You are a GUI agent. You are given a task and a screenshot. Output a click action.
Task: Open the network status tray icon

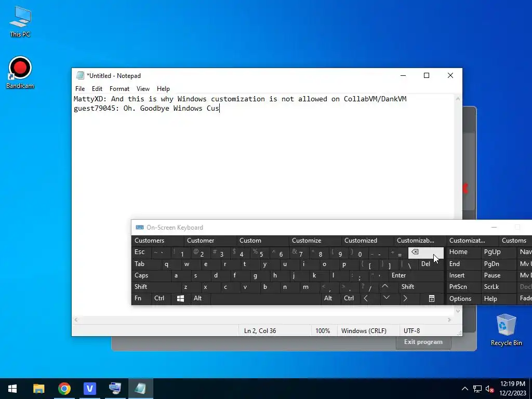coord(477,389)
